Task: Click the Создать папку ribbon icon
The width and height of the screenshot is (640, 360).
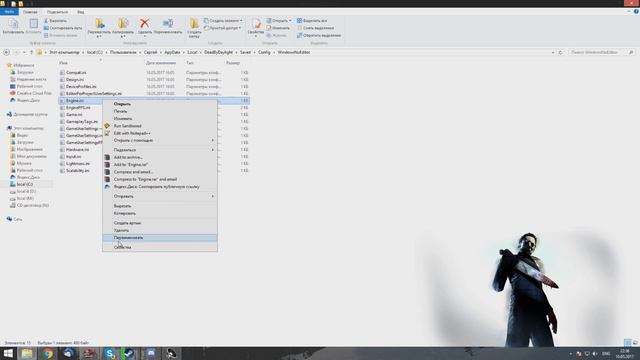Action: [x=194, y=28]
